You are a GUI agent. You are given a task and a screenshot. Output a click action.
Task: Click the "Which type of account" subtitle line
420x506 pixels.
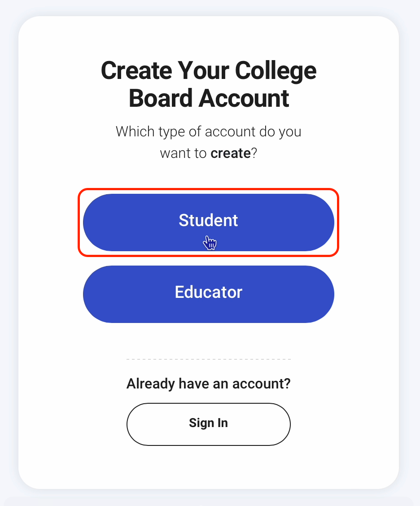pyautogui.click(x=209, y=132)
